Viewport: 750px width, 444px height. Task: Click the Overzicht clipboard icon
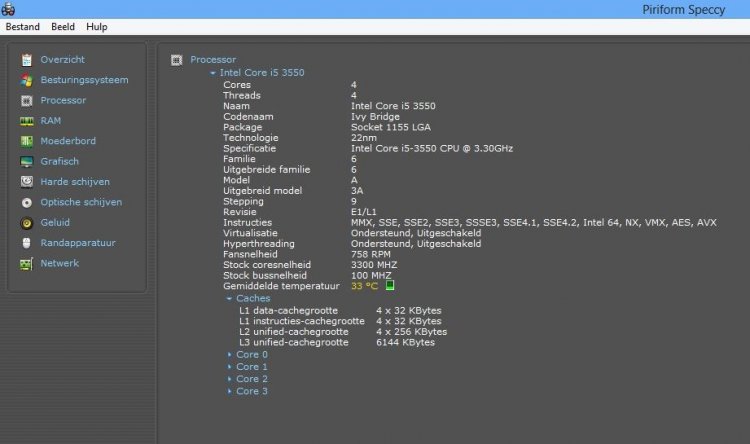point(27,60)
